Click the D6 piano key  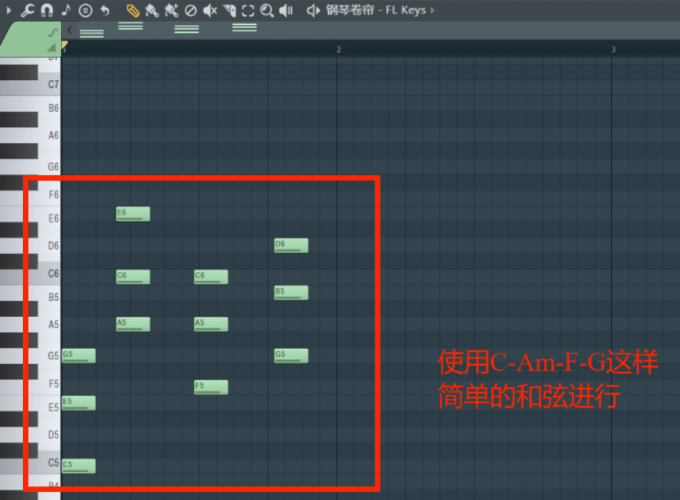[x=48, y=246]
